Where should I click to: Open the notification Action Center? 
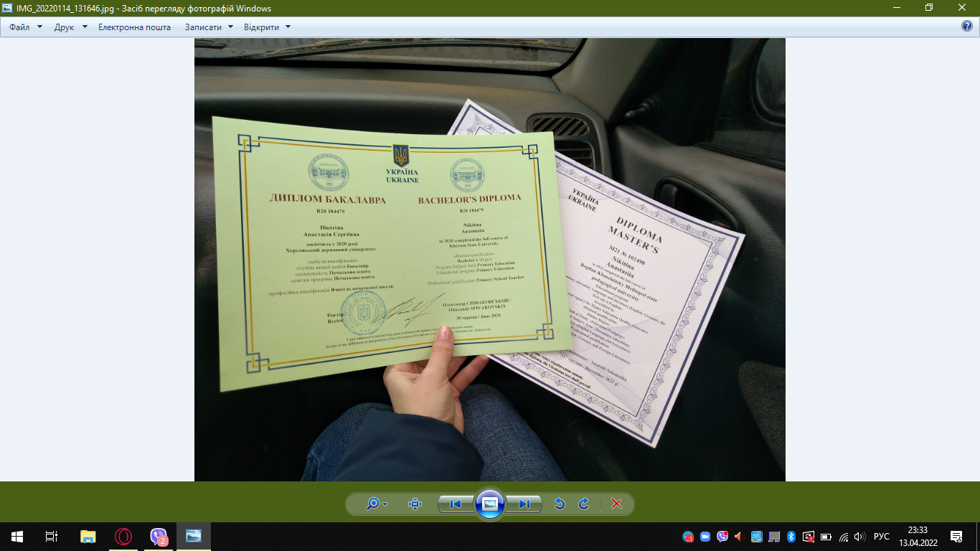click(x=956, y=537)
